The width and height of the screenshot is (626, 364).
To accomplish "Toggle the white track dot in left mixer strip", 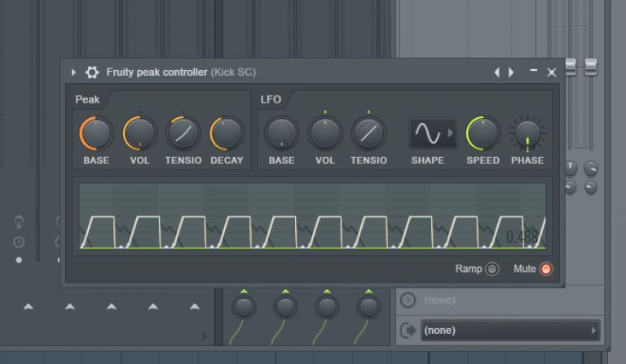I will [19, 261].
